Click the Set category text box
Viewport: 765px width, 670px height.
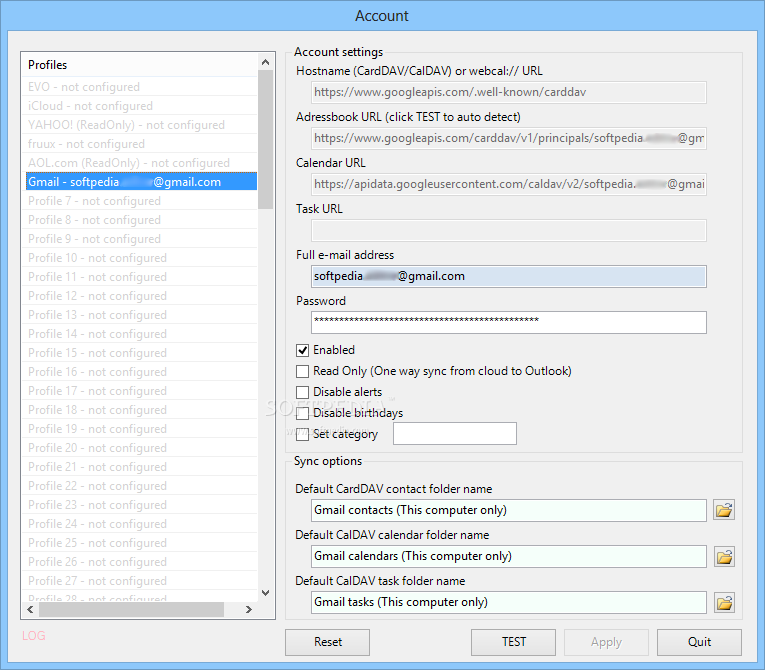(x=455, y=433)
